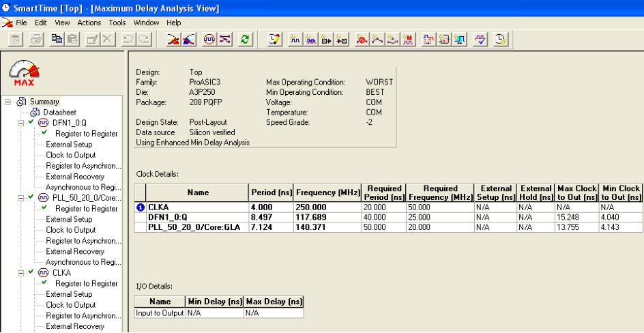Click the MAX gauge icon in left panel

pos(25,73)
